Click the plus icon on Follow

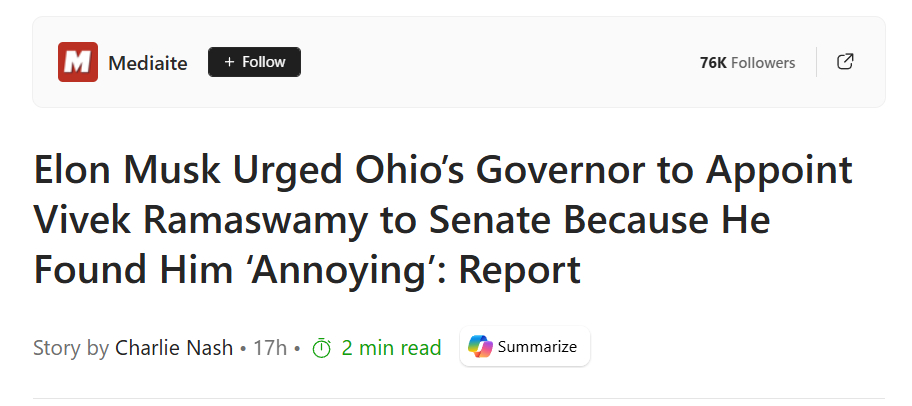[229, 62]
